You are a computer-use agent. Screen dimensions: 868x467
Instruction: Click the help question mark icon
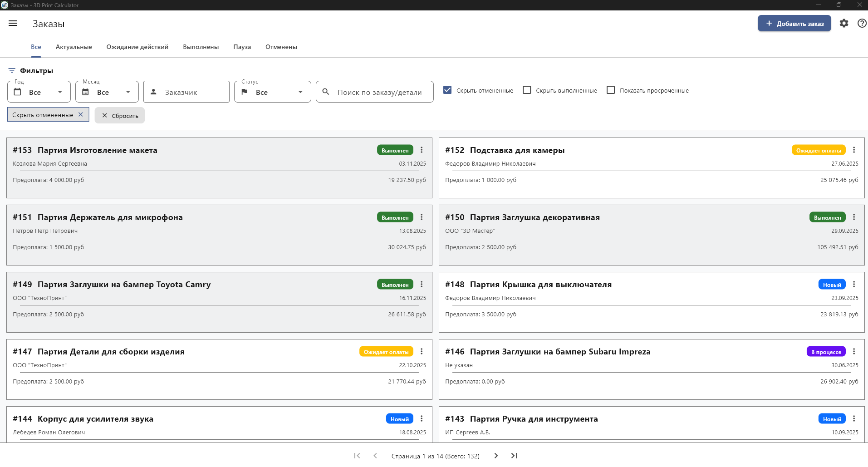click(x=862, y=23)
